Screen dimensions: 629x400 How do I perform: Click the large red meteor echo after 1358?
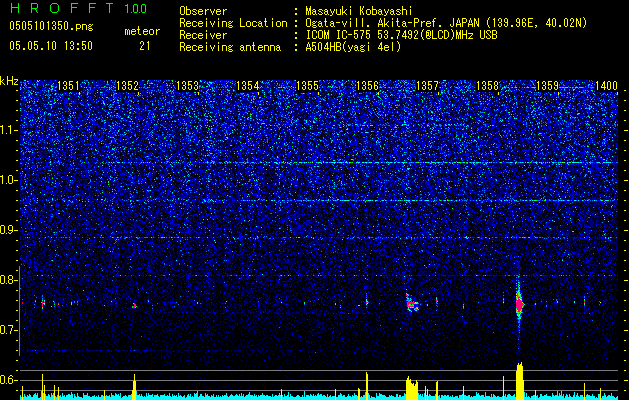pyautogui.click(x=519, y=305)
